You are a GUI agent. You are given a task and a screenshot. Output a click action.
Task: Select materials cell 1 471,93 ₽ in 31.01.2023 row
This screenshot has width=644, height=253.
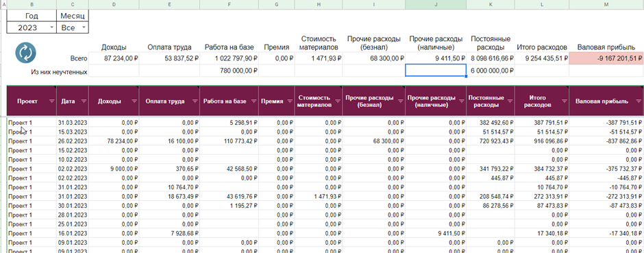tap(319, 196)
